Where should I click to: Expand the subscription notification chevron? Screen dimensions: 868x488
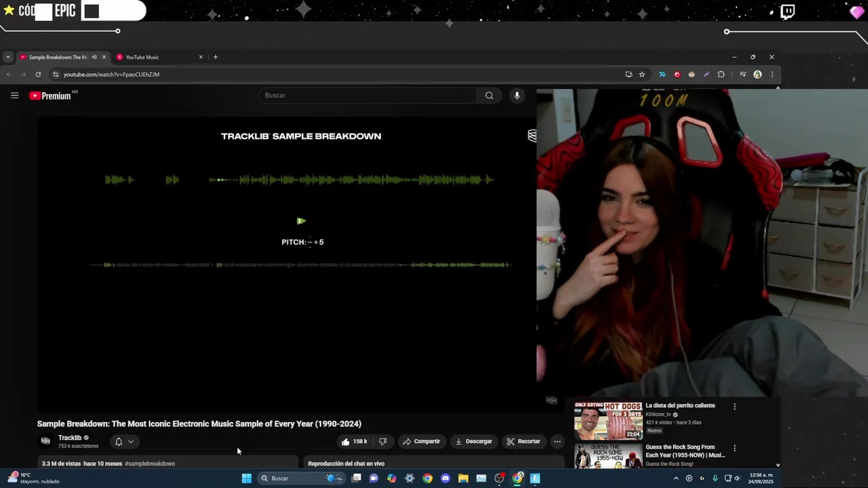coord(131,441)
